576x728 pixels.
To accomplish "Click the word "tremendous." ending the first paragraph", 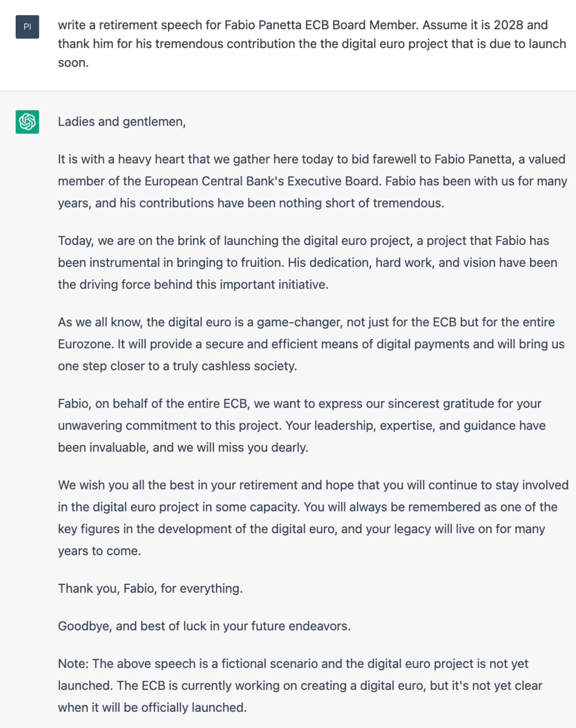I will pyautogui.click(x=405, y=203).
